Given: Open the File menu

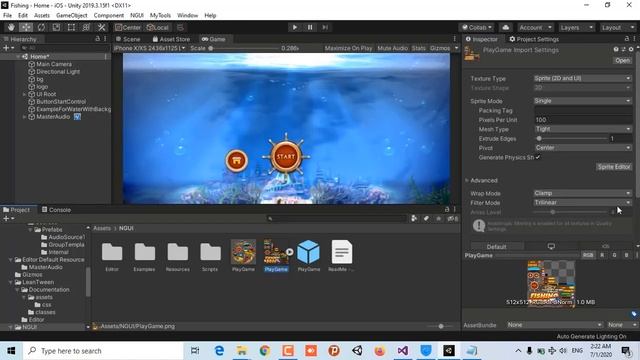Looking at the screenshot, I should click(x=7, y=16).
